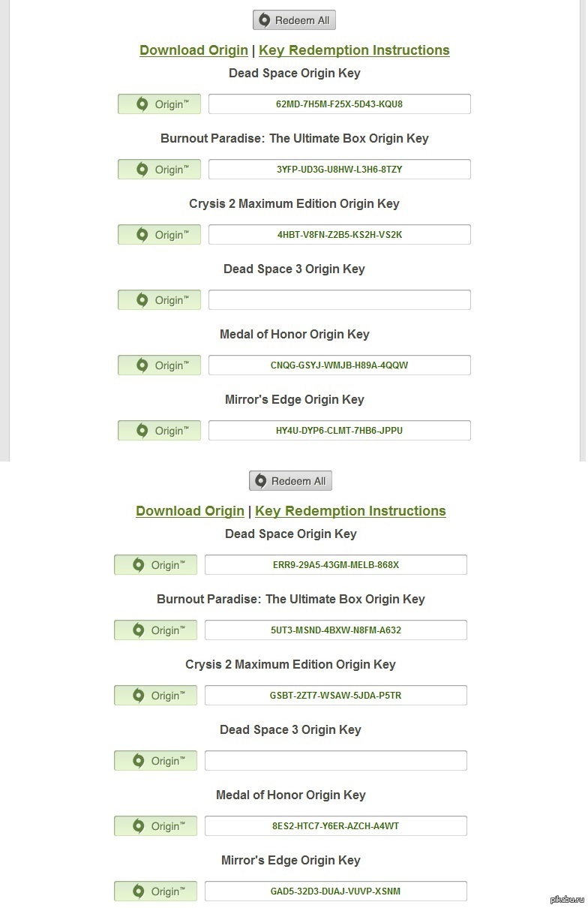Click Origin button beside key GAD5-32D3-DUAJ-VUVP-XSNM
This screenshot has height=908, width=588.
(x=155, y=891)
